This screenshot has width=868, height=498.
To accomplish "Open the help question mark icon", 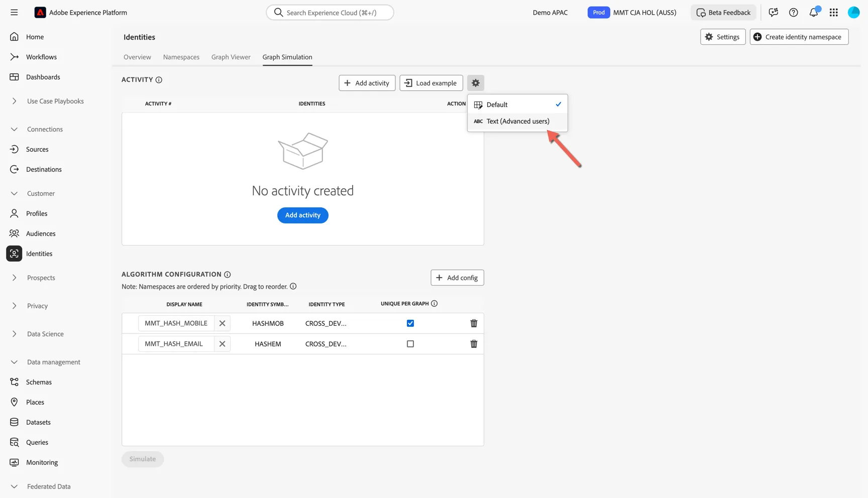I will point(793,13).
